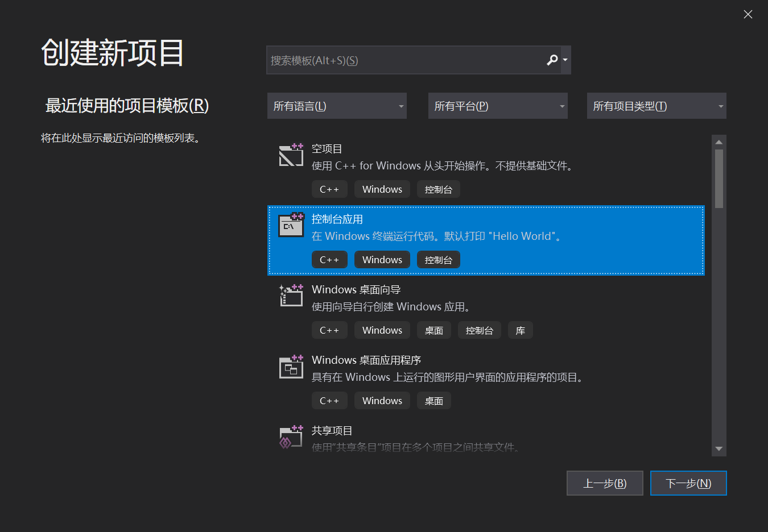
Task: Click 库 tag under Windows 桌面向导
Action: [x=521, y=330]
